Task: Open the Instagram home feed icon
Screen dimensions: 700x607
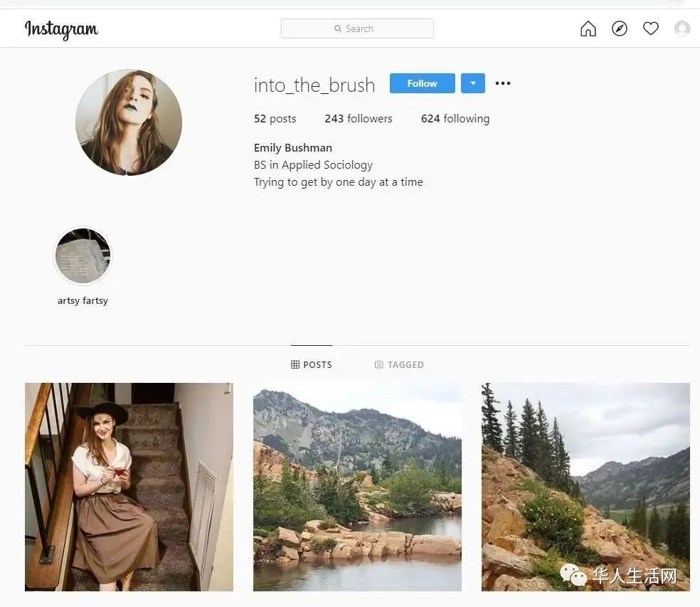Action: pyautogui.click(x=588, y=28)
